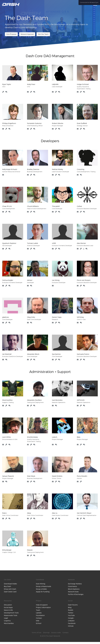100x644 pixels.
Task: Click Andy Freer's email envelope icon
Action: [x=28, y=92]
